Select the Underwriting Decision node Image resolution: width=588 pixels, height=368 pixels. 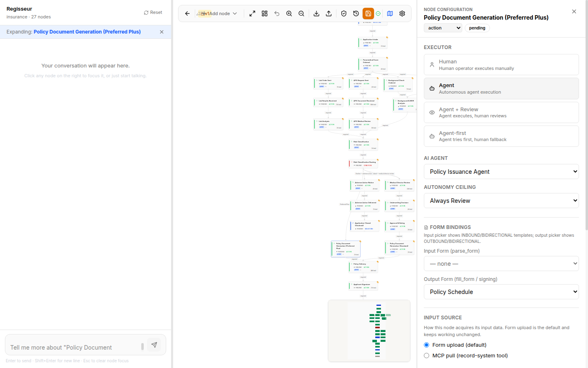[400, 206]
